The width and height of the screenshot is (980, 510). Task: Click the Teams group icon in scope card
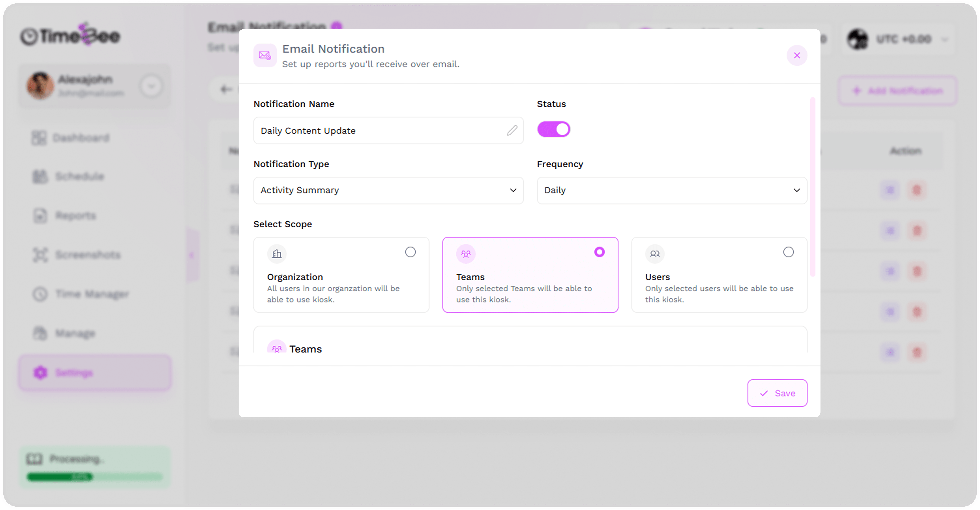tap(466, 254)
